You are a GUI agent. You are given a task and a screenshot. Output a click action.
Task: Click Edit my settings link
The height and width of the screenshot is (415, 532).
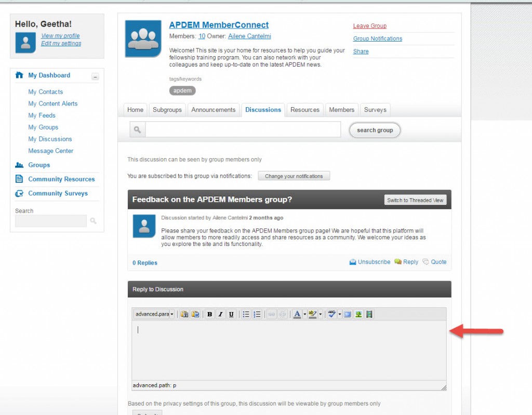pos(61,43)
